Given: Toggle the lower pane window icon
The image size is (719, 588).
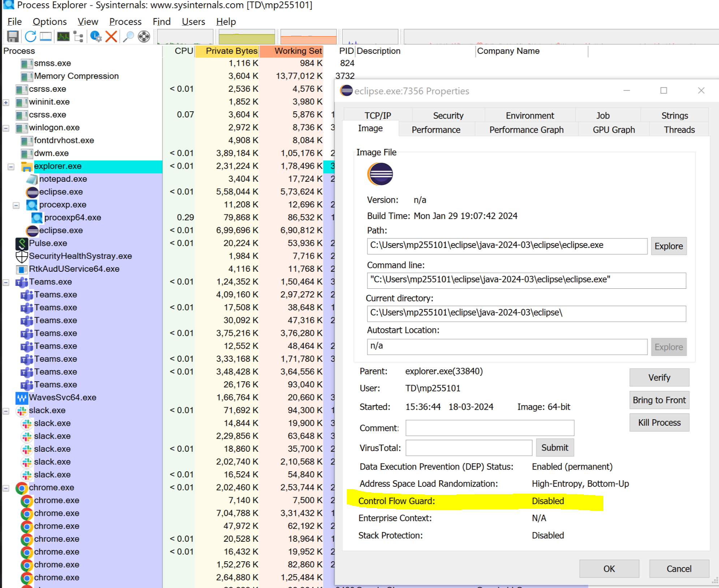Looking at the screenshot, I should (x=46, y=37).
